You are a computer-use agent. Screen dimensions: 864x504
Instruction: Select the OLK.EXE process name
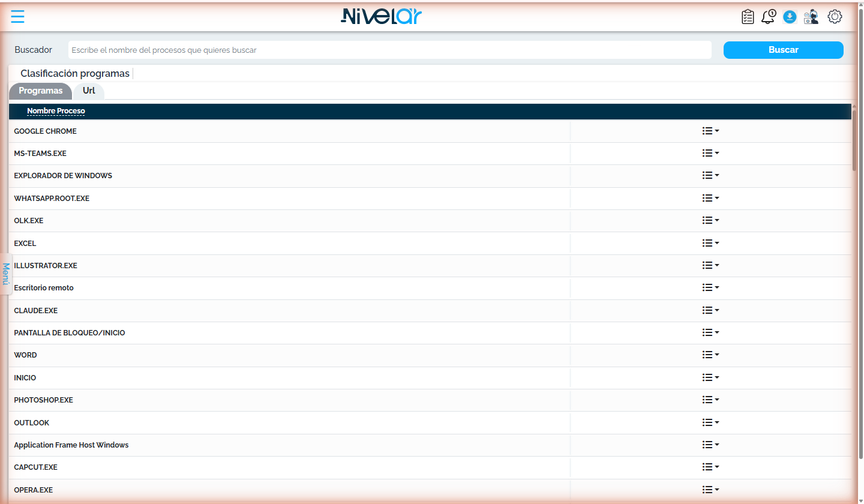coord(29,220)
